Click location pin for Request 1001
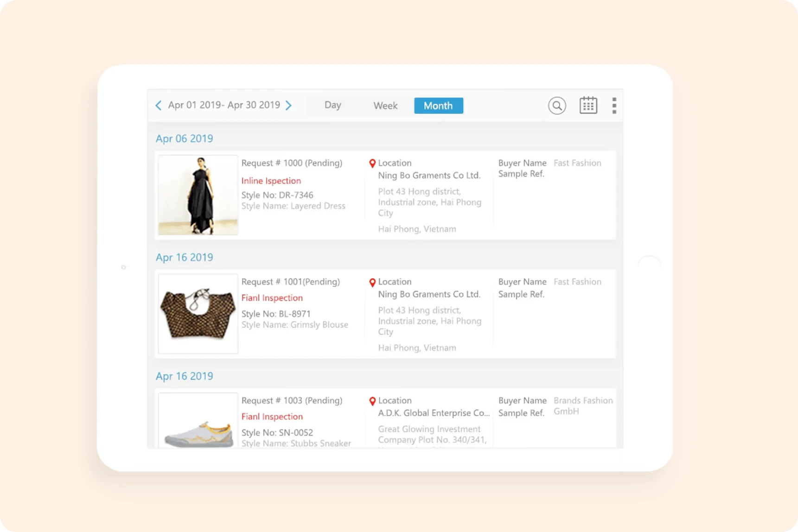 click(372, 282)
